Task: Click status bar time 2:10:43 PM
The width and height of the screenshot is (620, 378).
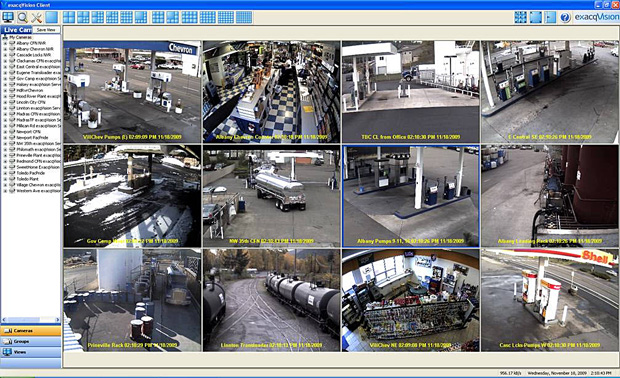Action: [x=601, y=373]
